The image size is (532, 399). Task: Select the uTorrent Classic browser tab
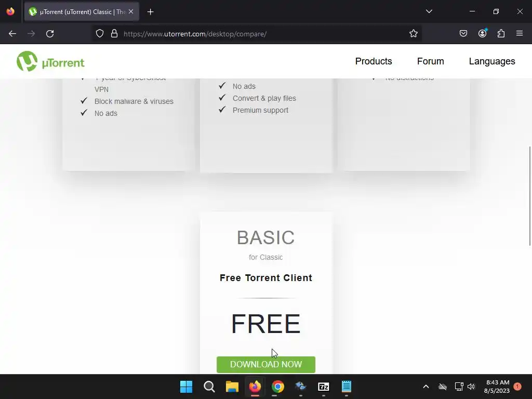click(x=82, y=12)
